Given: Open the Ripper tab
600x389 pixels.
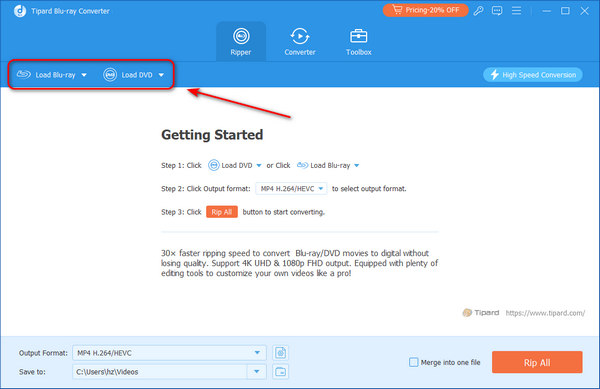Looking at the screenshot, I should click(x=241, y=42).
